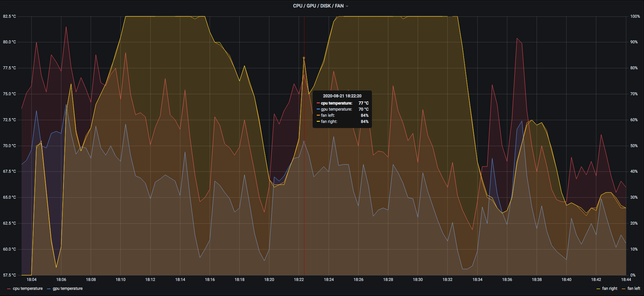Click the 18:40 time axis label
644x296 pixels.
pos(566,280)
